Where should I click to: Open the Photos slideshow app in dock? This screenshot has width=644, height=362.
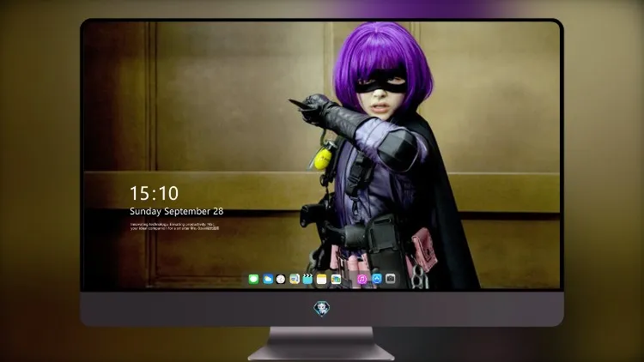click(x=336, y=280)
